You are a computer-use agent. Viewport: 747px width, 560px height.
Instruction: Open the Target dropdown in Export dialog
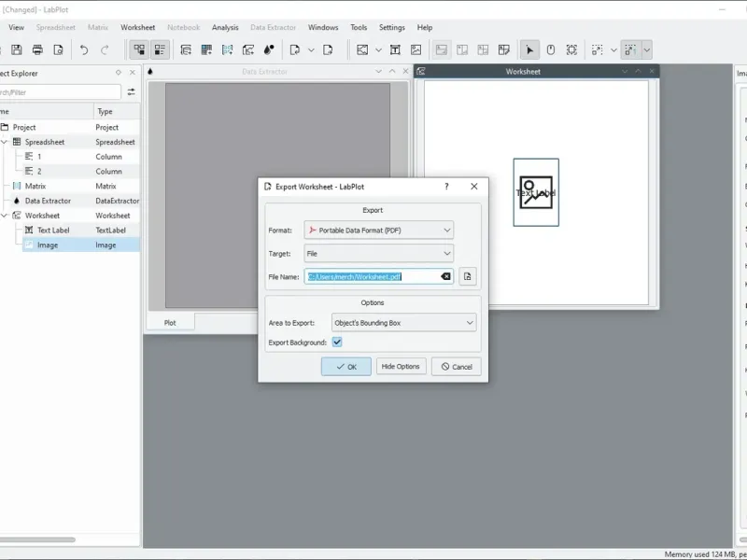pos(379,254)
